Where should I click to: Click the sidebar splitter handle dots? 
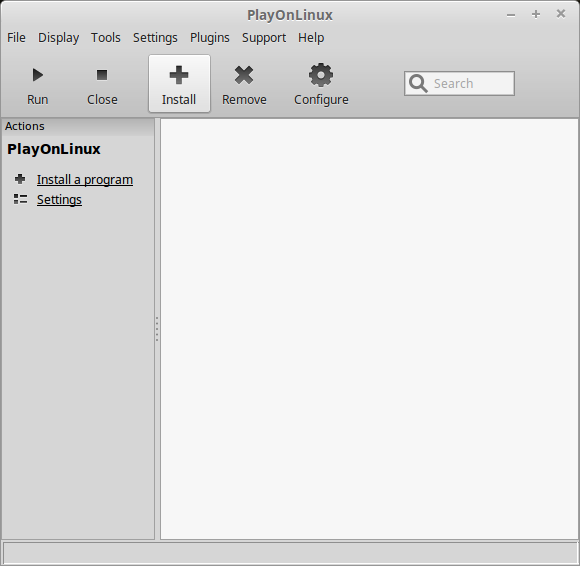coord(157,329)
